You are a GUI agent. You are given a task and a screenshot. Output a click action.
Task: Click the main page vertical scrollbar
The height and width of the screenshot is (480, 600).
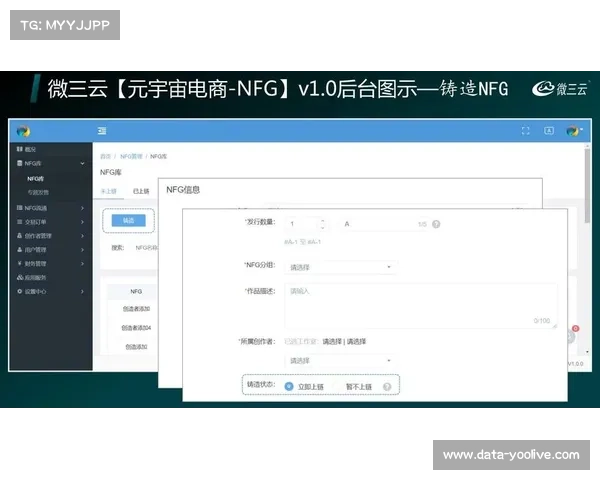[587, 185]
